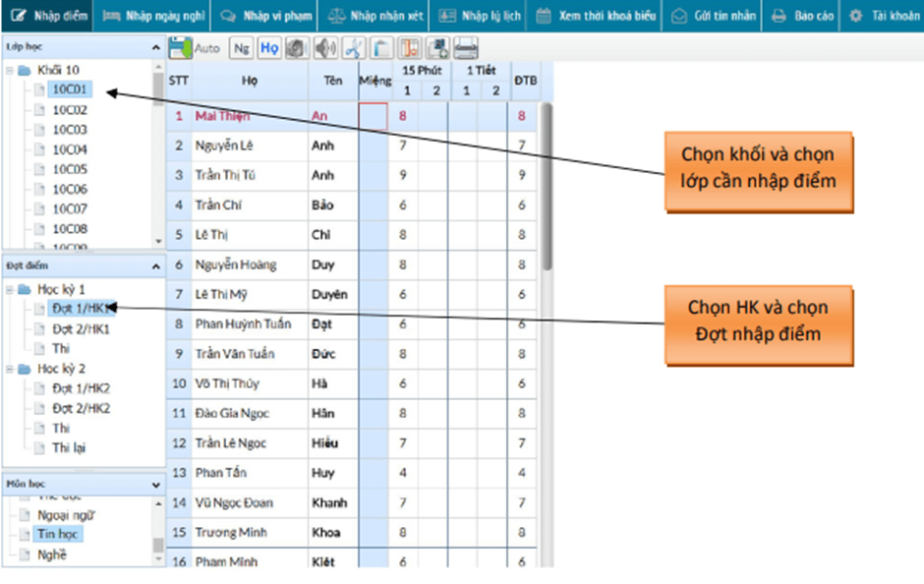Click the printer icon in toolbar
The height and width of the screenshot is (584, 924).
tap(466, 47)
